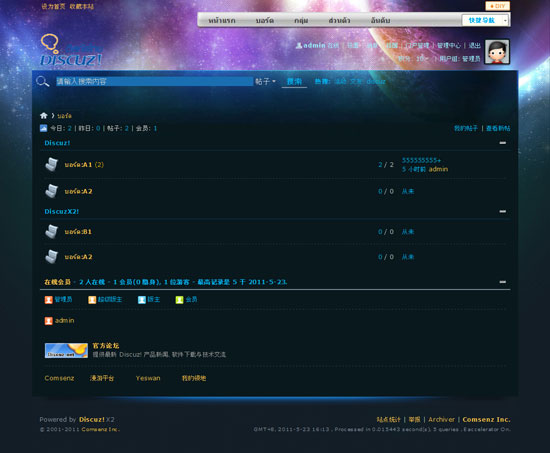The height and width of the screenshot is (453, 550).
Task: Click the 设为首页 link
Action: click(x=53, y=6)
